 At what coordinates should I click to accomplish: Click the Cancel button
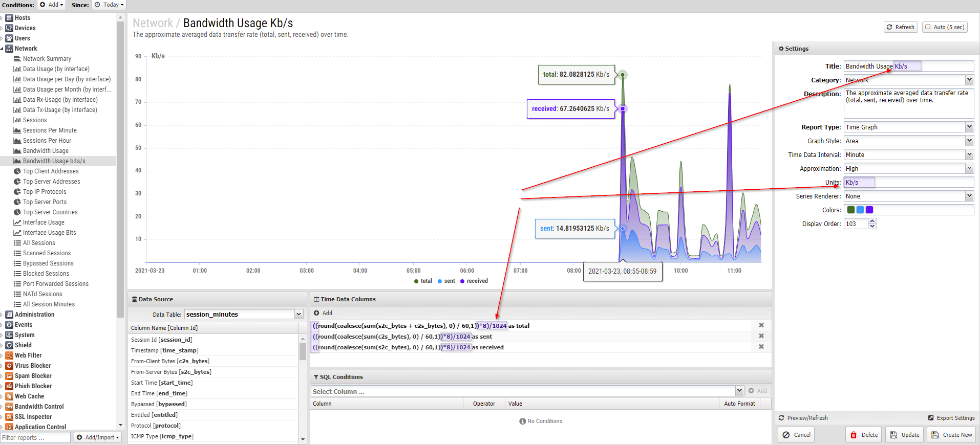click(796, 435)
